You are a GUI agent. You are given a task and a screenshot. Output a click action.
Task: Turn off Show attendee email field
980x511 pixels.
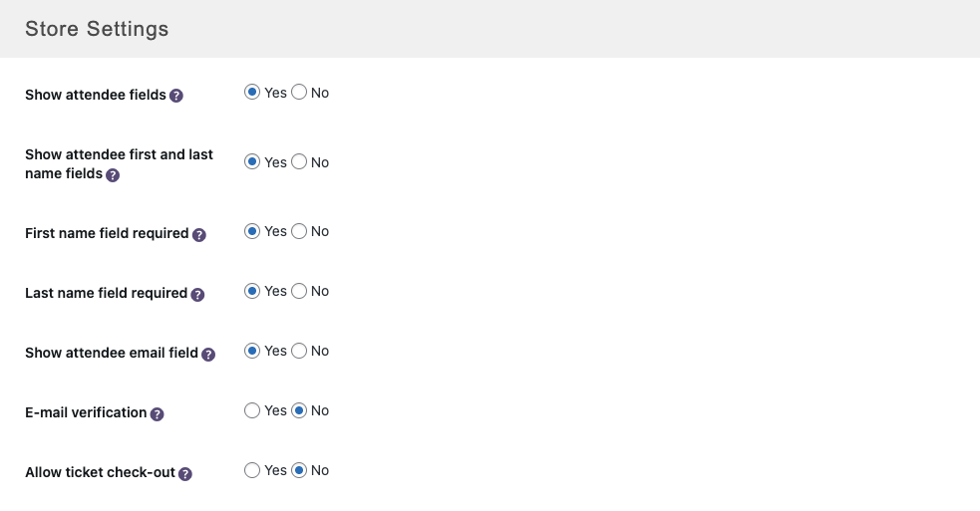click(299, 351)
